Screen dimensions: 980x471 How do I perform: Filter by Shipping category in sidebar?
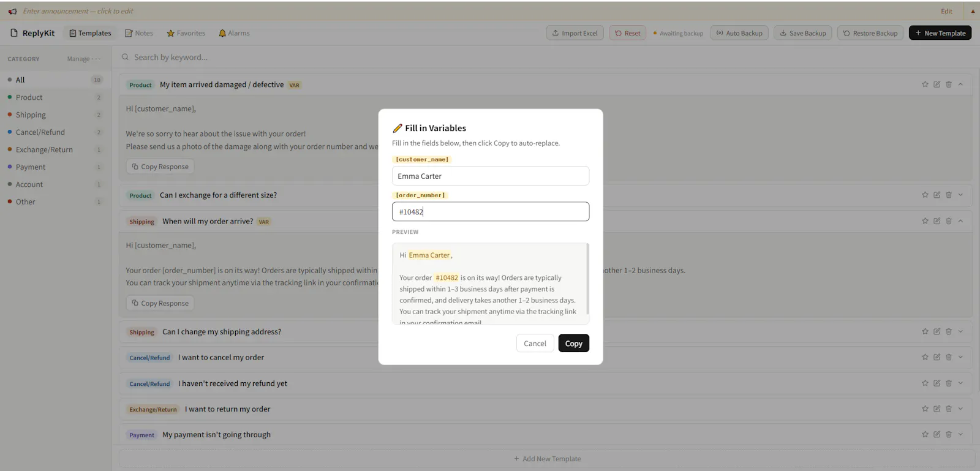tap(55, 115)
